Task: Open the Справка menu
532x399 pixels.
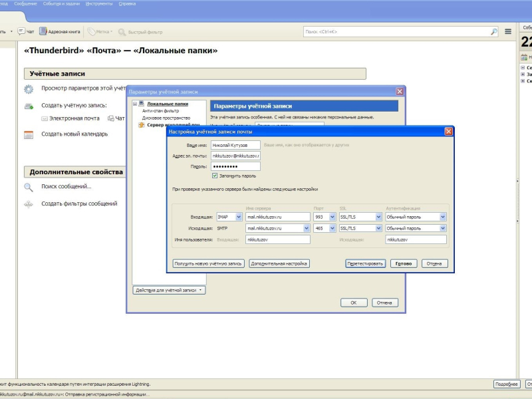Action: (127, 4)
